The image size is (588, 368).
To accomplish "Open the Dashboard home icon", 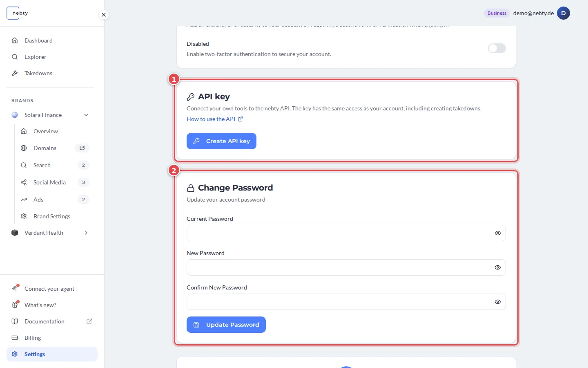I will pyautogui.click(x=15, y=40).
